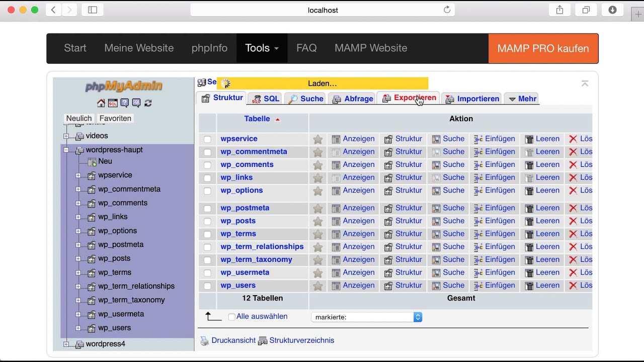Viewport: 644px width, 362px height.
Task: Expand wpservice table in sidebar tree
Action: point(78,175)
